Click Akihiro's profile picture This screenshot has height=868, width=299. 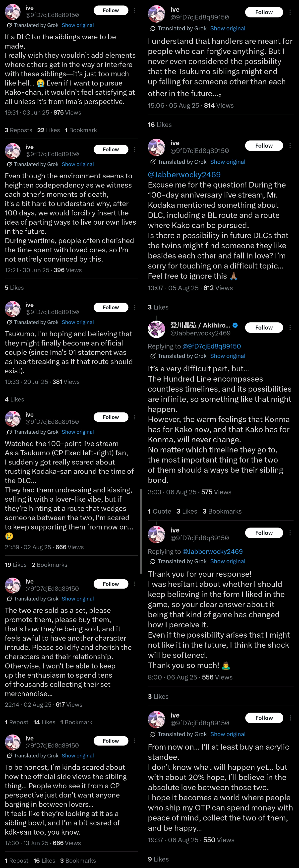[x=157, y=329]
